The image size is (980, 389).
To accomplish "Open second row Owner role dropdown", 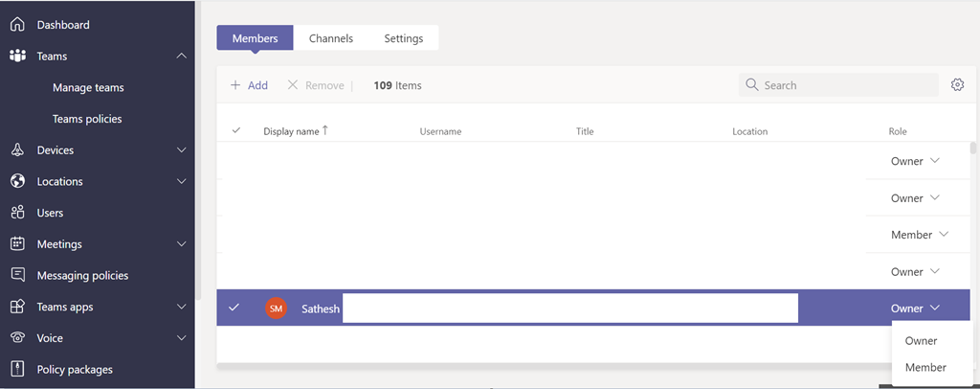I will click(915, 197).
